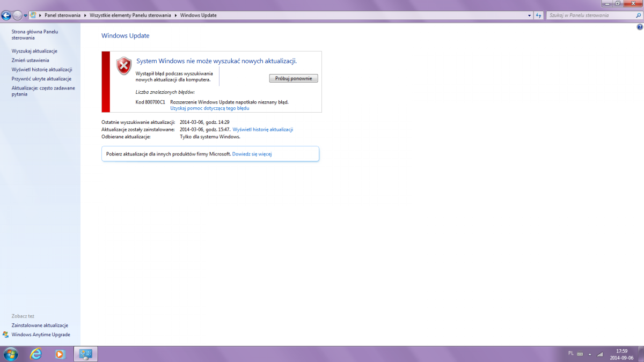
Task: Launch Internet Explorer from the taskbar
Action: [x=36, y=354]
